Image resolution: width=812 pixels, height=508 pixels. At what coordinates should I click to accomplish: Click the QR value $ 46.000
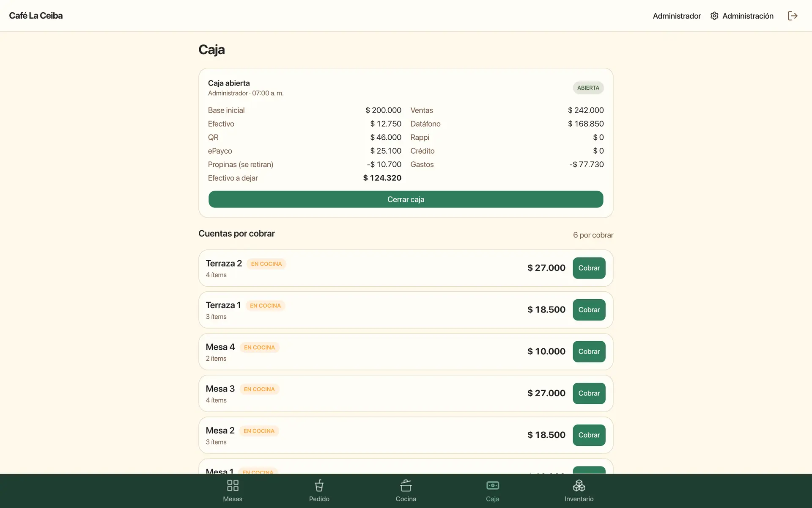coord(386,137)
